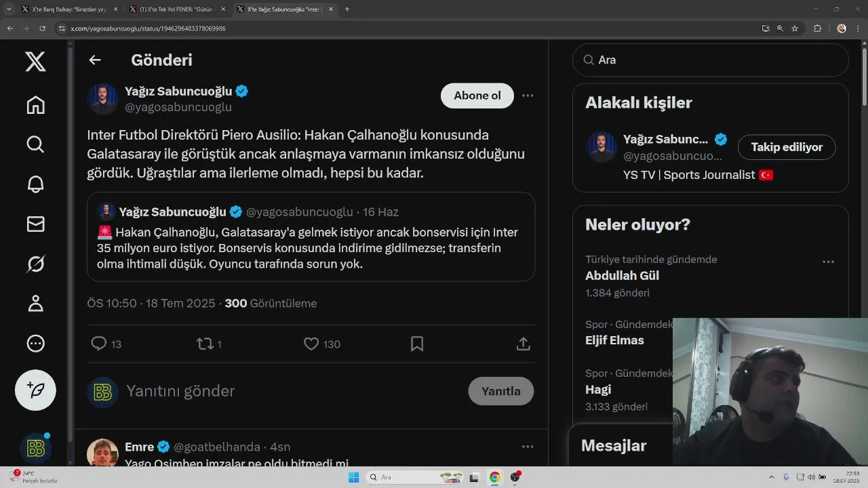Click the repost icon with 1 repost

pyautogui.click(x=205, y=344)
